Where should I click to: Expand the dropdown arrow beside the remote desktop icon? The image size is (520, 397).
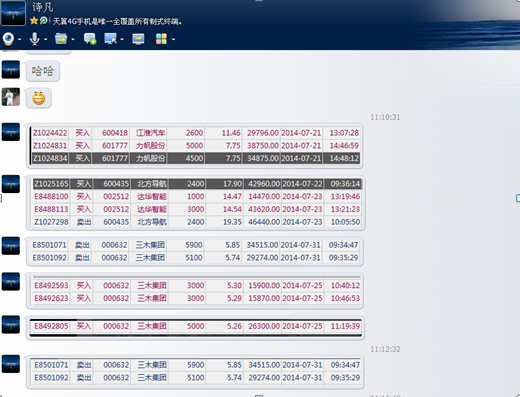[122, 39]
